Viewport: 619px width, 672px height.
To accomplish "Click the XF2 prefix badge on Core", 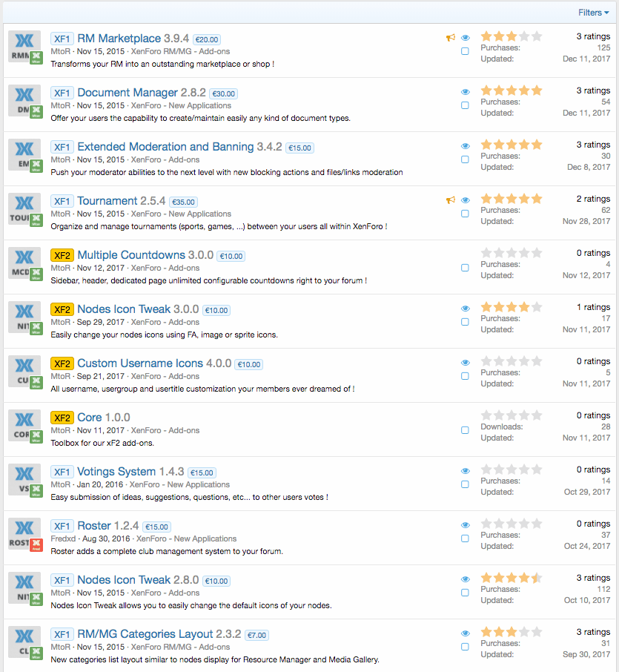I will tap(62, 418).
